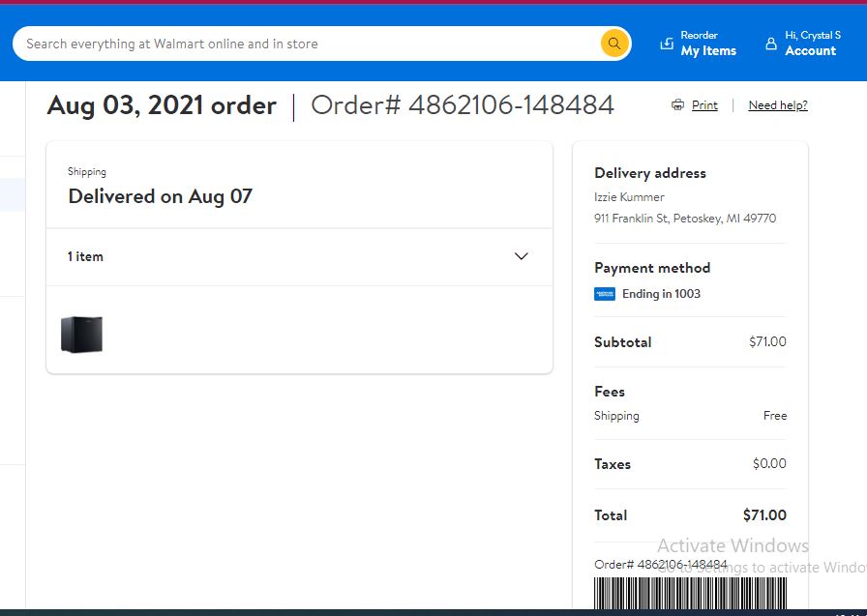Screen dimensions: 867x616
Task: Click the "Hi, Crystal S" greeting
Action: point(813,35)
